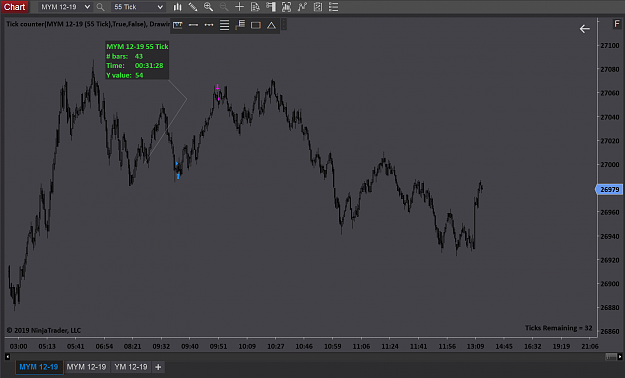The height and width of the screenshot is (378, 625).
Task: Click the 26979 current price marker
Action: click(x=609, y=189)
